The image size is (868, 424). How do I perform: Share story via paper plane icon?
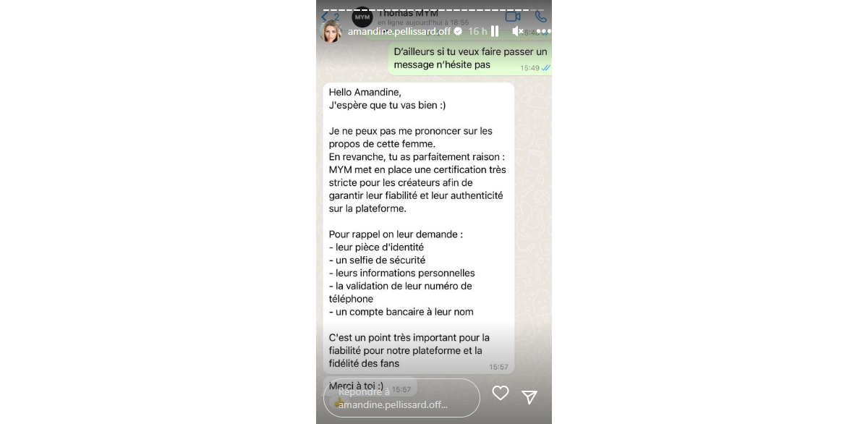pyautogui.click(x=529, y=397)
